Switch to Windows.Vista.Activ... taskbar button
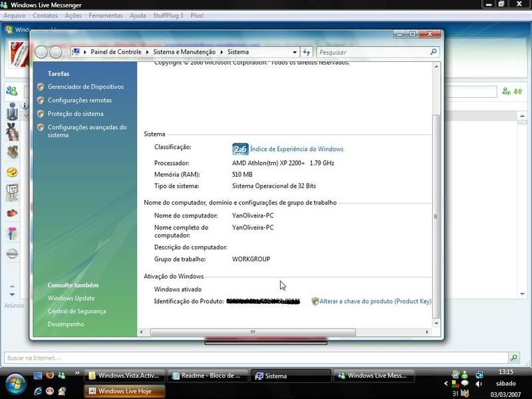 124,376
